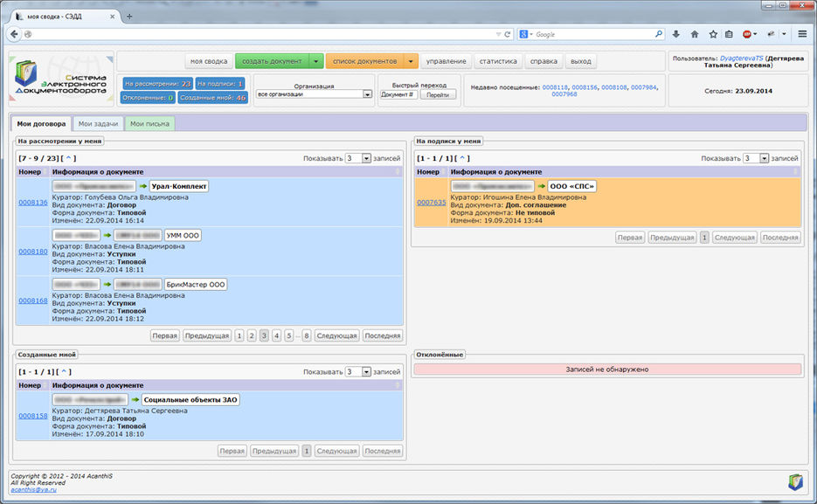Screen dimensions: 817x504
Task: Open recently visited document 0007968
Action: (x=564, y=94)
